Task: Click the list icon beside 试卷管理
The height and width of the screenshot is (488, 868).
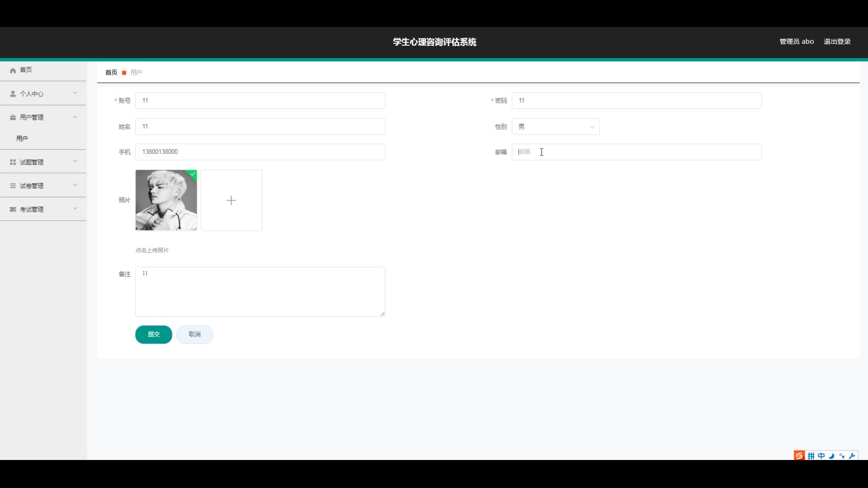Action: 13,186
